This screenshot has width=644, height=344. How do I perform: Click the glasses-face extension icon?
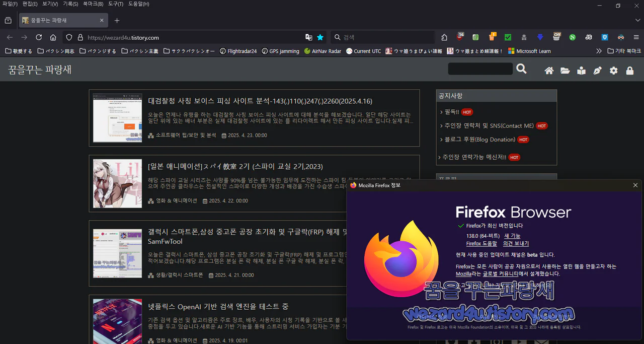point(621,37)
